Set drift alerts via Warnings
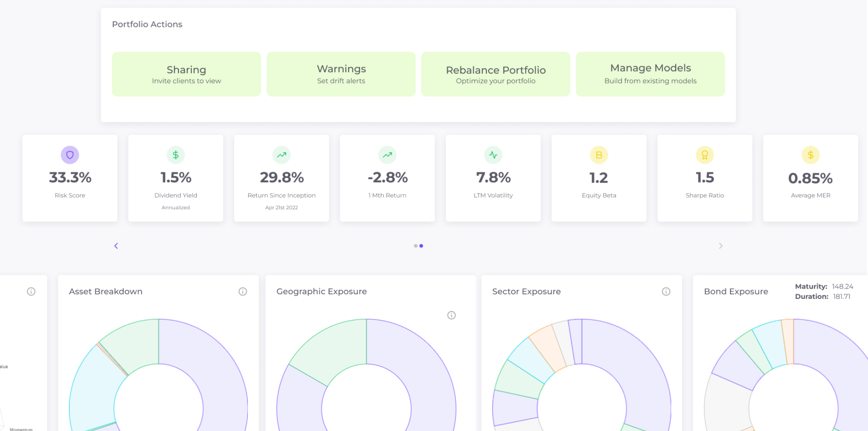The image size is (868, 431). pos(341,74)
